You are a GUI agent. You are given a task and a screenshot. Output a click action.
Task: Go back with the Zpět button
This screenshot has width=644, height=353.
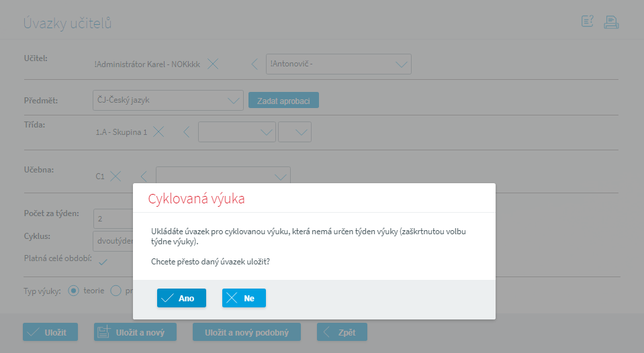[342, 332]
